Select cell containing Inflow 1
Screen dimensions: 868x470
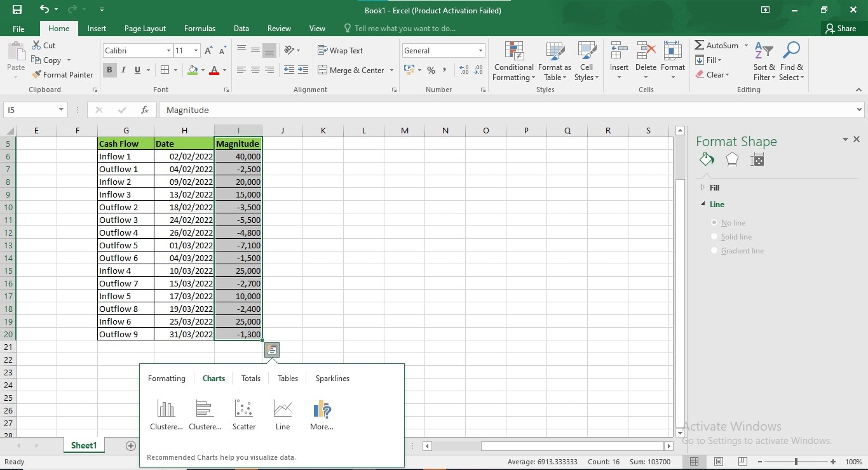126,156
